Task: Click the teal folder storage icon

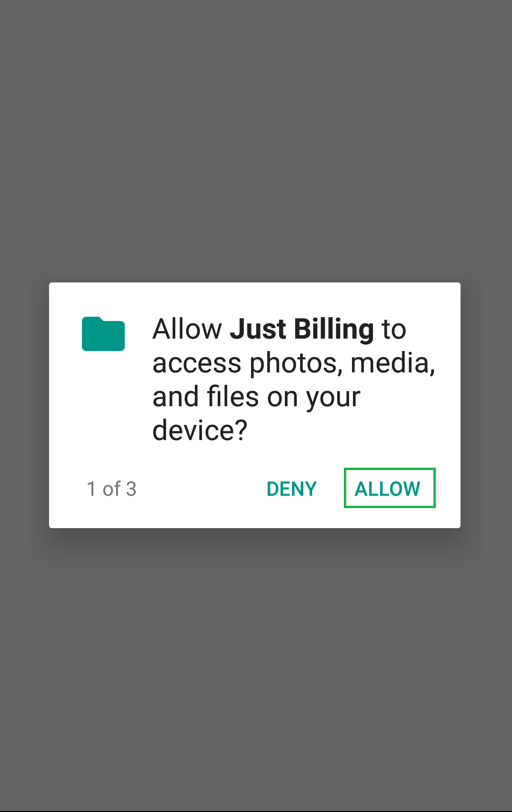Action: point(103,334)
